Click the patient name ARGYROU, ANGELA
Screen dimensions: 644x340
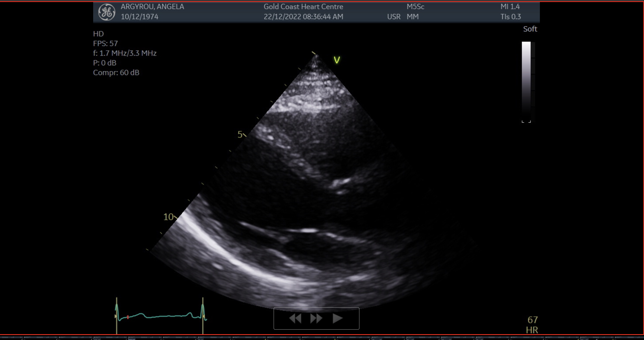coord(152,7)
